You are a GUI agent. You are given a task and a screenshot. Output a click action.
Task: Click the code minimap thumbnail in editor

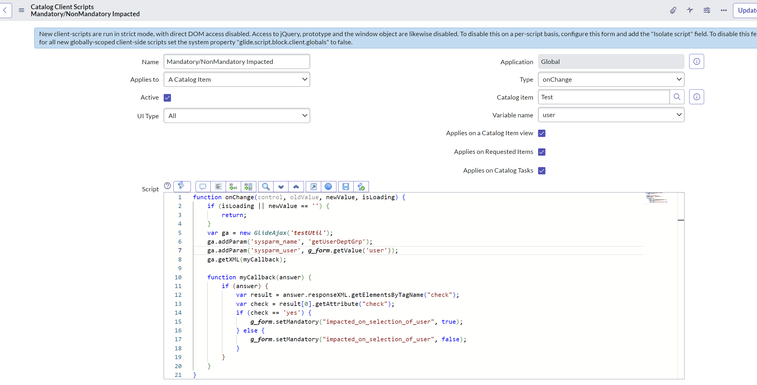click(x=657, y=199)
